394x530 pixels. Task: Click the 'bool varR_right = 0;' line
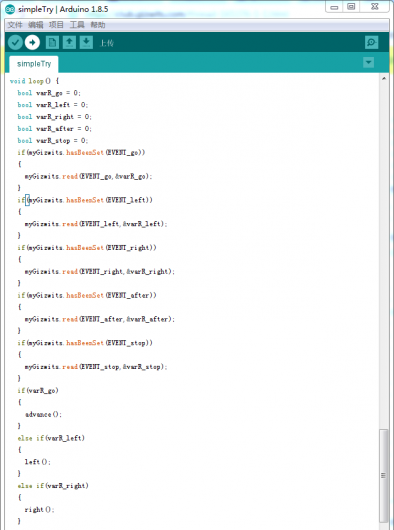pyautogui.click(x=54, y=117)
